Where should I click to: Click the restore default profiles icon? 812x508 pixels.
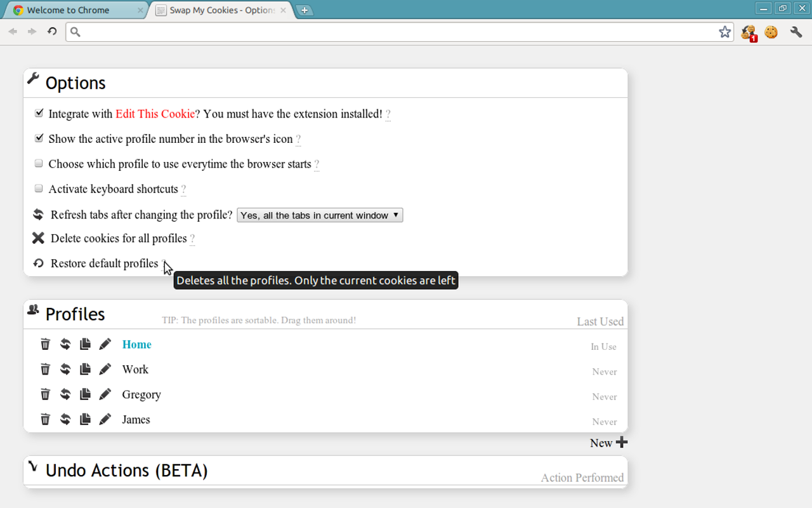39,263
